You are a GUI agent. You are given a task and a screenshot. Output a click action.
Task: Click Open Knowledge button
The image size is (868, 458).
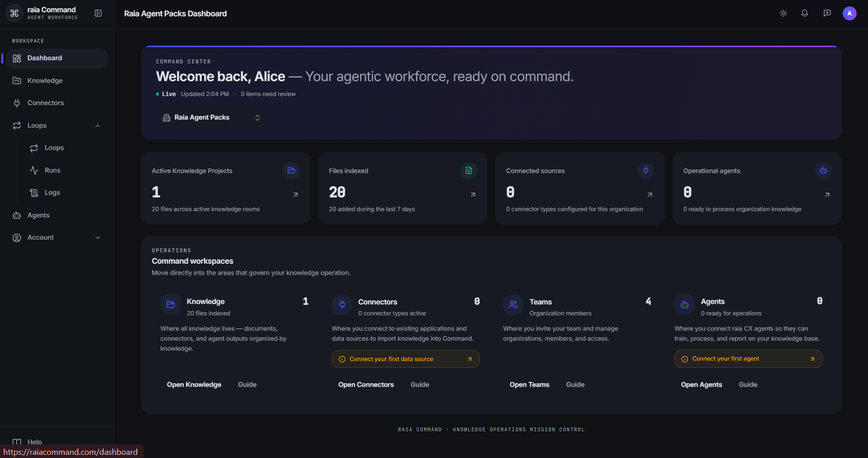click(194, 385)
